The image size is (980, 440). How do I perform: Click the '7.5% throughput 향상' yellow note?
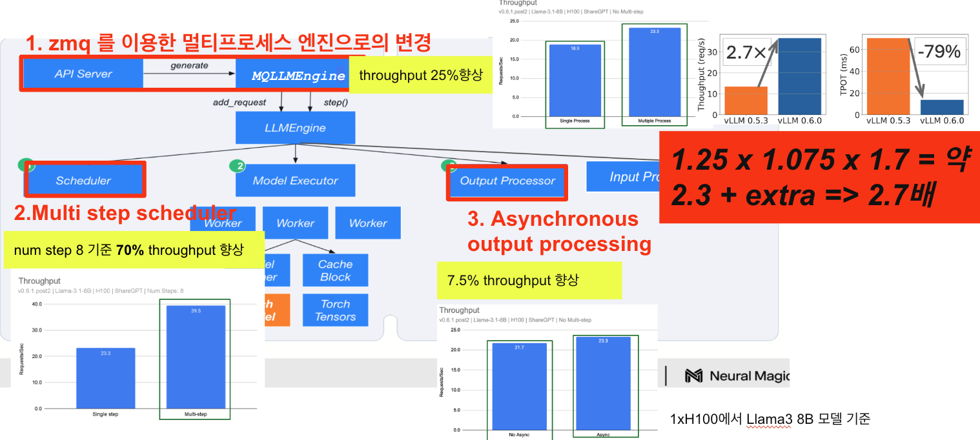[529, 280]
